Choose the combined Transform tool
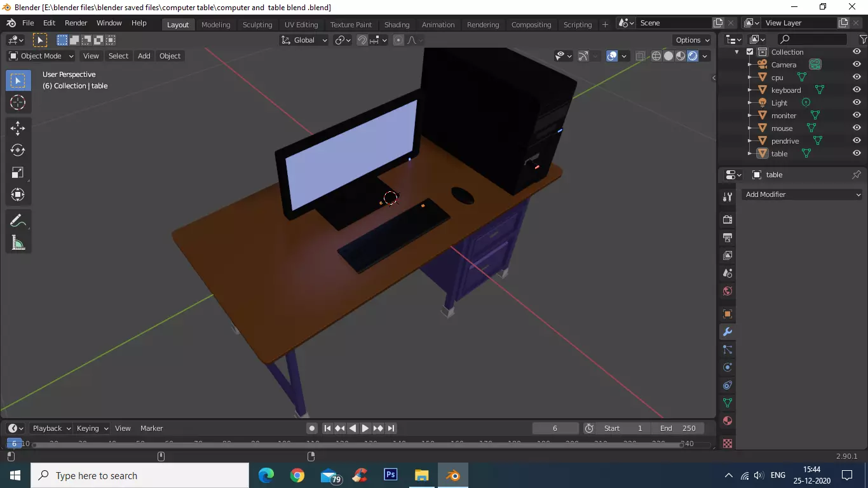 18,194
